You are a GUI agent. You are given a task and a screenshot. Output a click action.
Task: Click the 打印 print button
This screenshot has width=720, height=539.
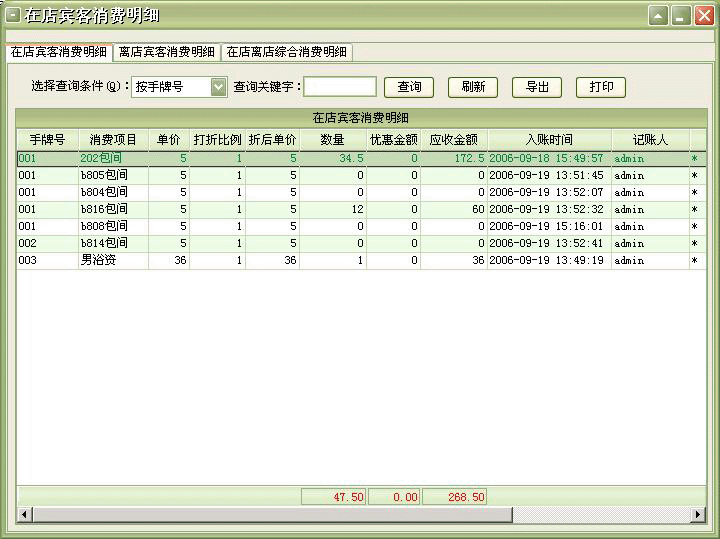tap(601, 87)
